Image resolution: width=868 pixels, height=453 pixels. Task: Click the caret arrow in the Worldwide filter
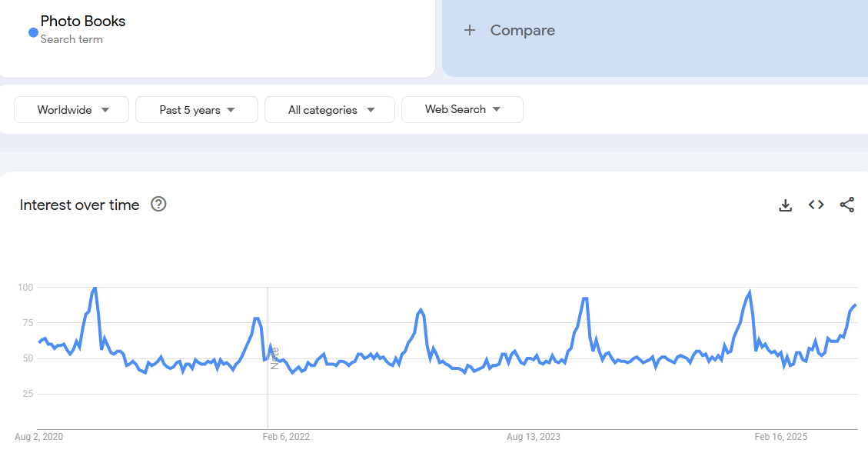105,110
